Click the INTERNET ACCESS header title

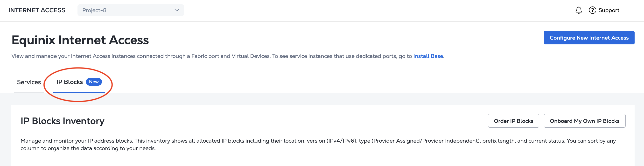pos(37,10)
